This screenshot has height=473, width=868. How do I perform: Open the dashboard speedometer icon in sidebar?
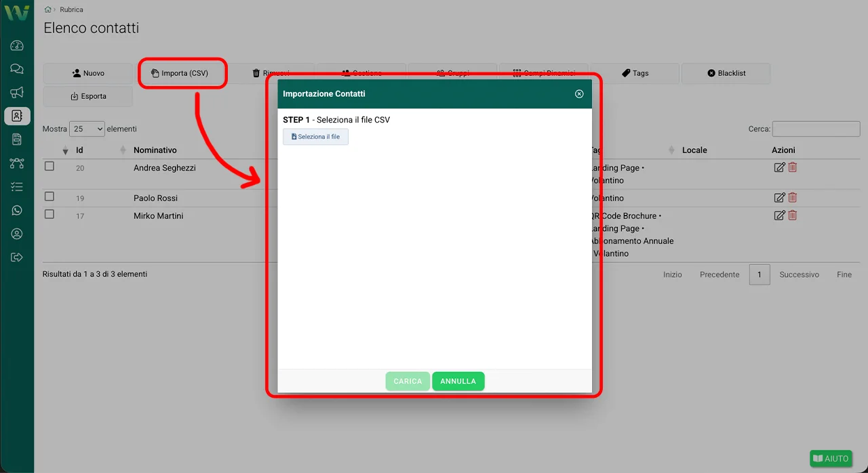pyautogui.click(x=17, y=46)
